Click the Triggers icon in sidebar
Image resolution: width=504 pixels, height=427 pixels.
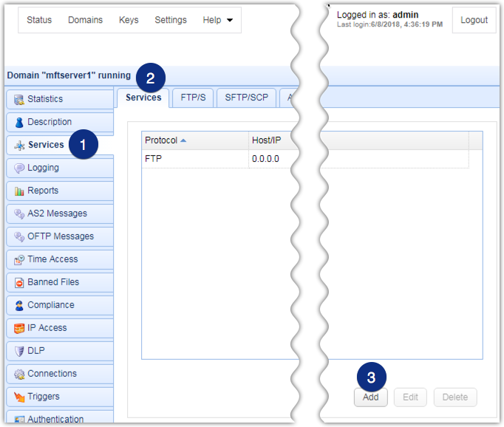tap(19, 397)
